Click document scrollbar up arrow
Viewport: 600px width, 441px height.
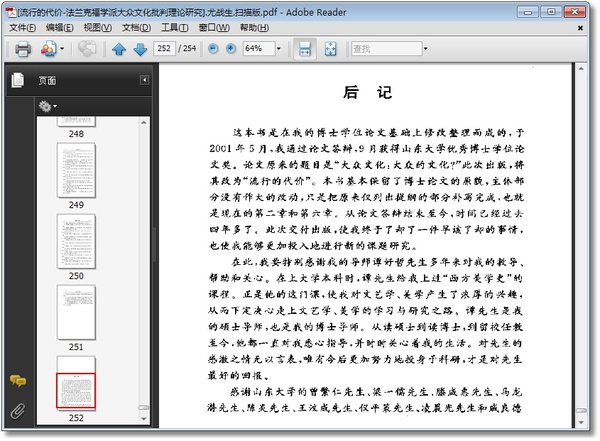point(581,69)
